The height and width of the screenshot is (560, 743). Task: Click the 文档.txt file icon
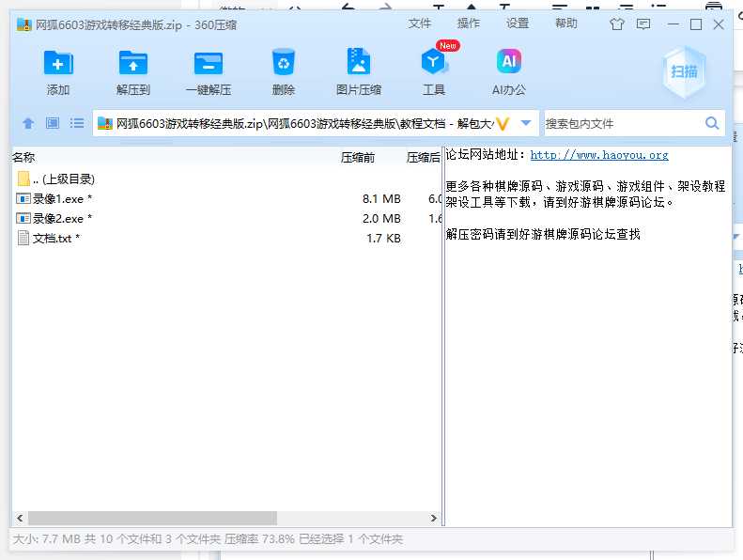click(23, 238)
